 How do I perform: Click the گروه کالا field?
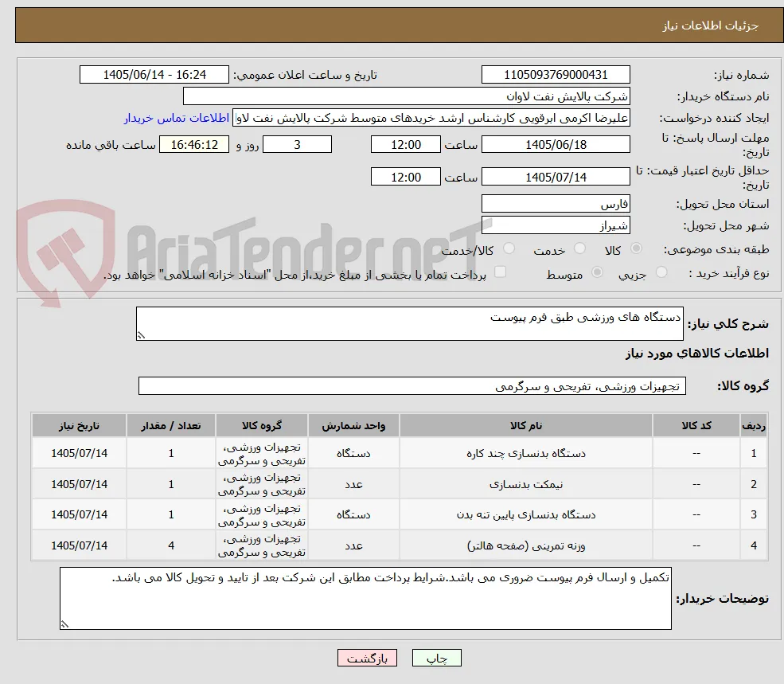point(412,385)
